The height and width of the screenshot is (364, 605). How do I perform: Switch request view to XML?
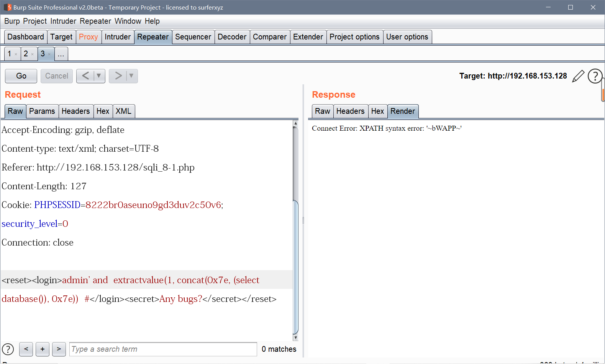click(123, 111)
